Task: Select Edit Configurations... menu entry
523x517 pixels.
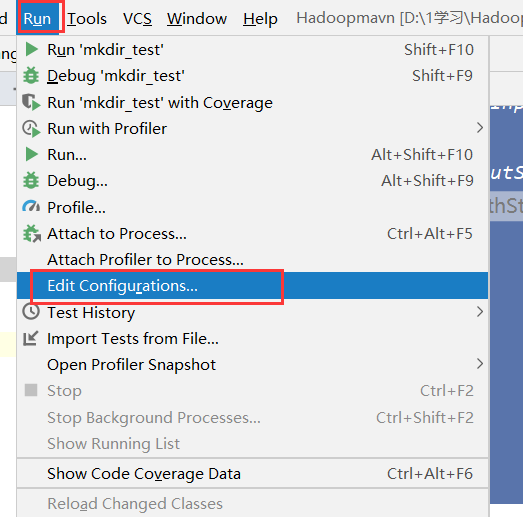Action: [x=252, y=286]
